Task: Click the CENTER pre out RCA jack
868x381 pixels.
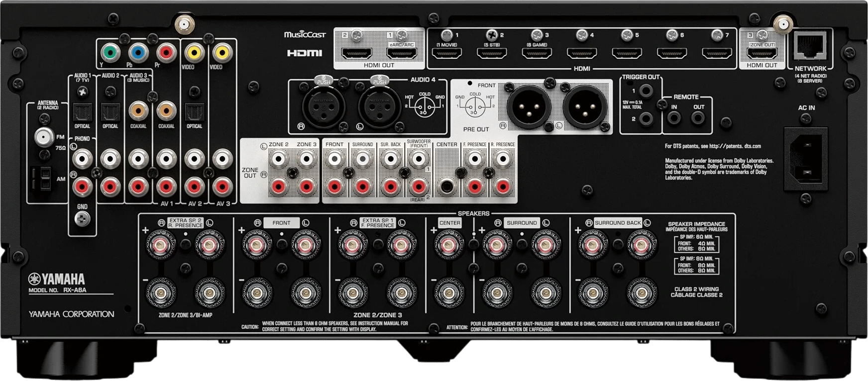Action: coord(446,187)
